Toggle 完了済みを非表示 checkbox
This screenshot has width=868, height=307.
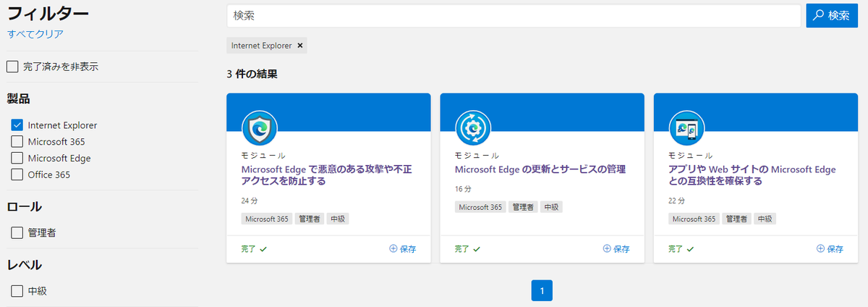(x=12, y=67)
